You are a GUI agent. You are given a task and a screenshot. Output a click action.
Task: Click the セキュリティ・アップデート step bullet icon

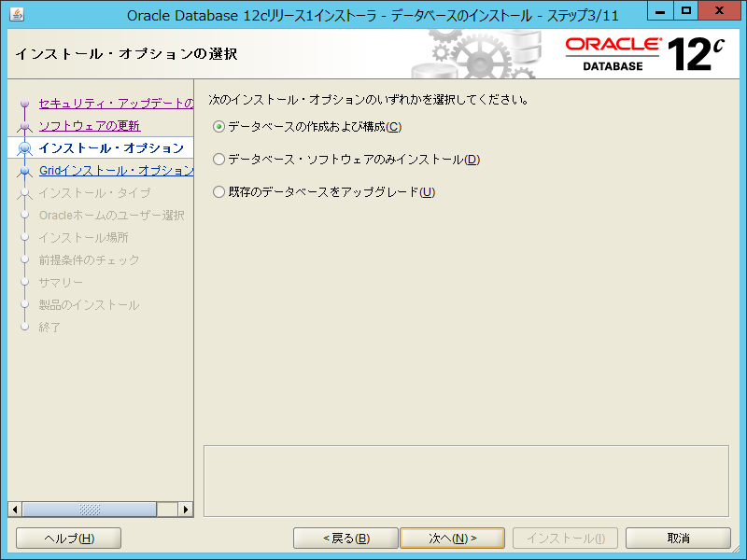(24, 104)
